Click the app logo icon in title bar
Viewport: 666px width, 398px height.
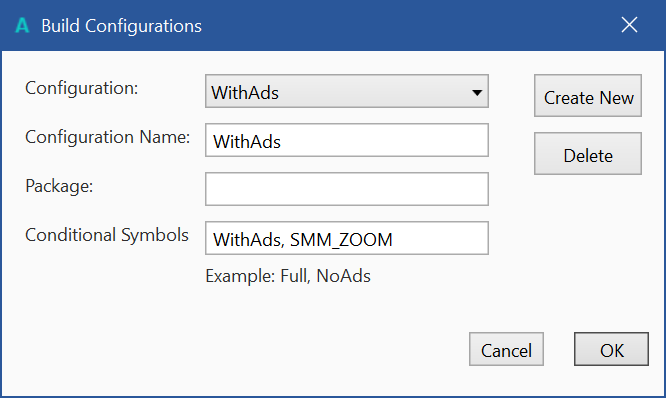pos(22,25)
